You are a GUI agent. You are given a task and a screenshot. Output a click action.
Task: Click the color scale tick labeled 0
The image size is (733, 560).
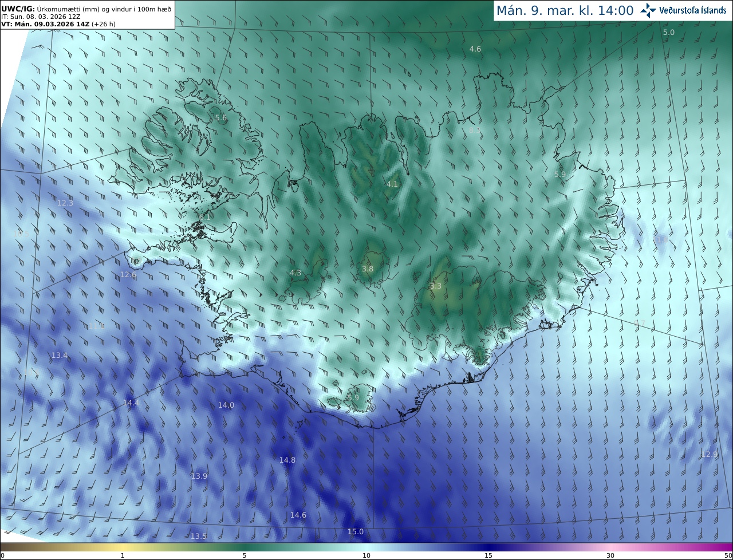click(2, 556)
